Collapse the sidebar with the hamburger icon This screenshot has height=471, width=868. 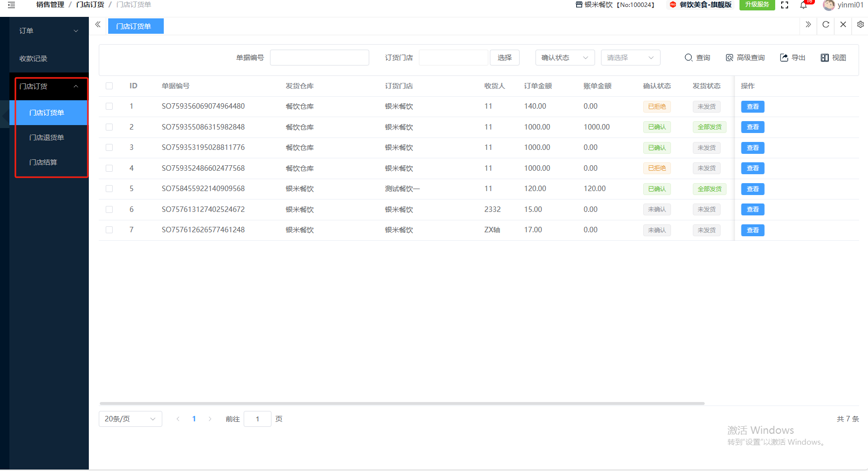pos(11,5)
